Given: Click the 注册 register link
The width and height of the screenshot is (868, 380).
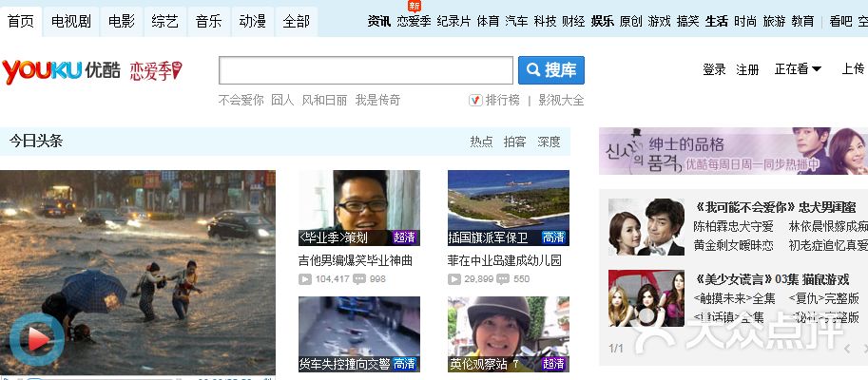Looking at the screenshot, I should coord(747,69).
